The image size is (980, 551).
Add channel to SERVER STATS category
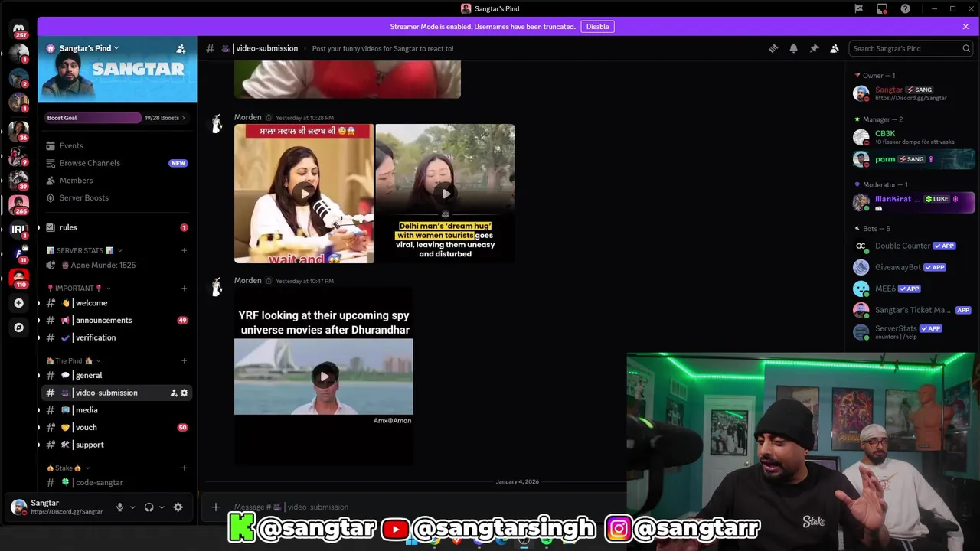point(184,250)
